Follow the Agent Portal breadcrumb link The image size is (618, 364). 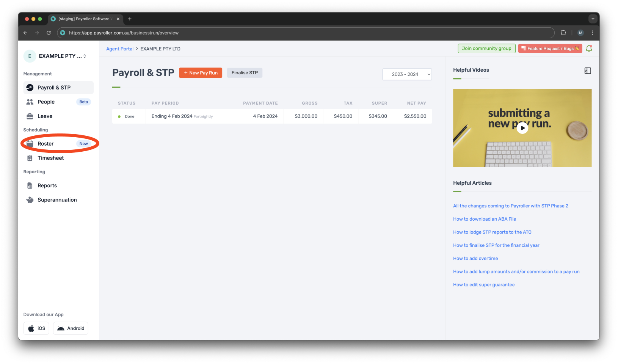pyautogui.click(x=120, y=49)
